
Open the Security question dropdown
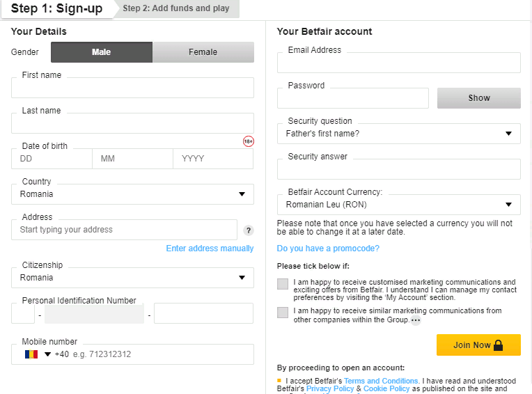click(x=399, y=134)
